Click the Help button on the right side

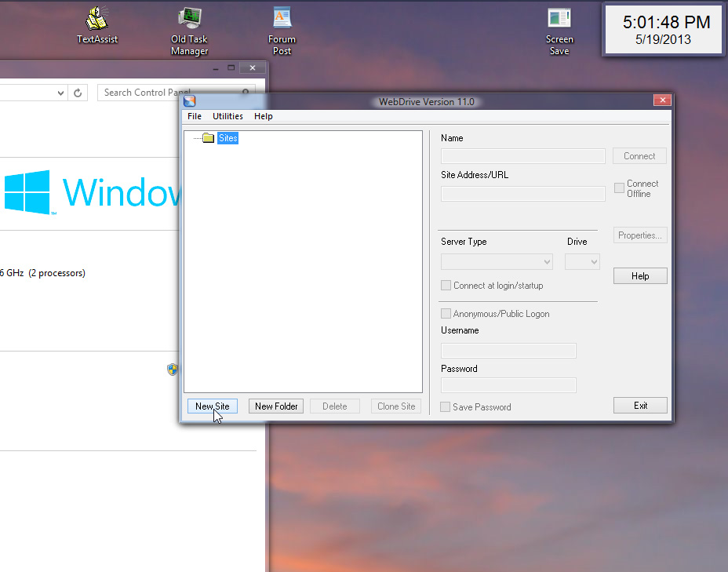[640, 276]
